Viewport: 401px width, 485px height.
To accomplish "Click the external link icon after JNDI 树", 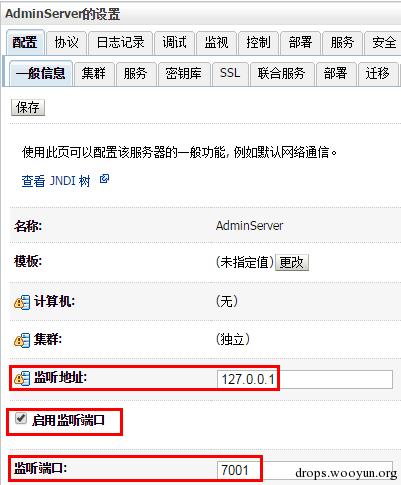I will (104, 179).
